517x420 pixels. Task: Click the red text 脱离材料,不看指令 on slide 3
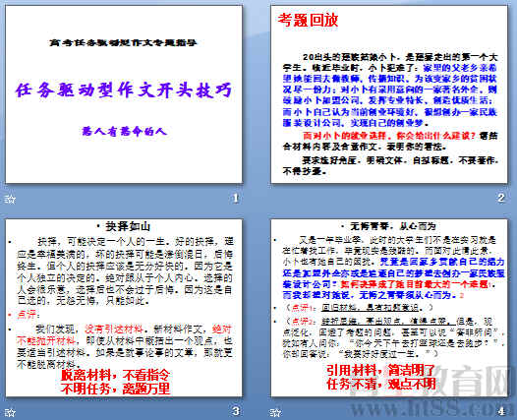click(115, 375)
